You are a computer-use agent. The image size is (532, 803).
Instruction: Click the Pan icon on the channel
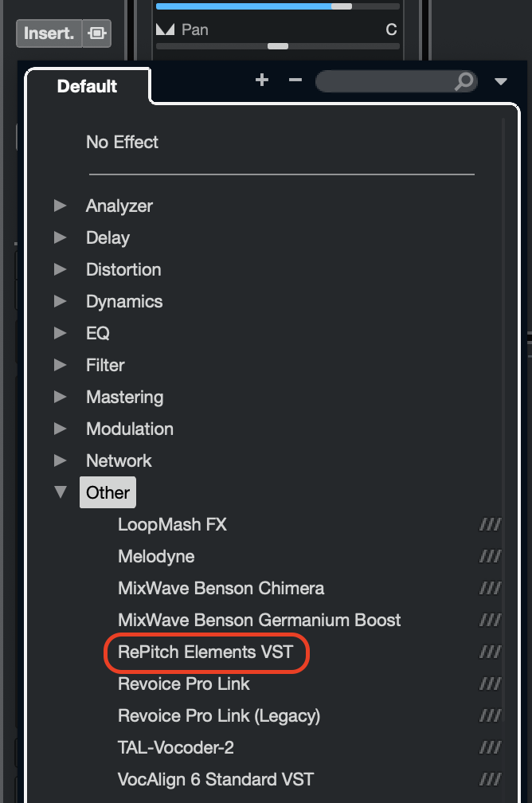[x=165, y=30]
